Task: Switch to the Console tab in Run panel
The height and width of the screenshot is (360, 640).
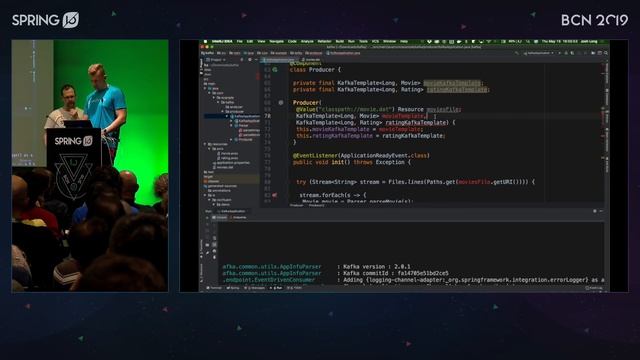Action: point(220,218)
